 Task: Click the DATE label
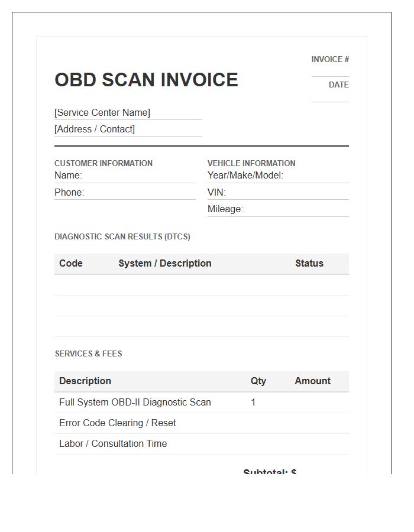click(339, 85)
